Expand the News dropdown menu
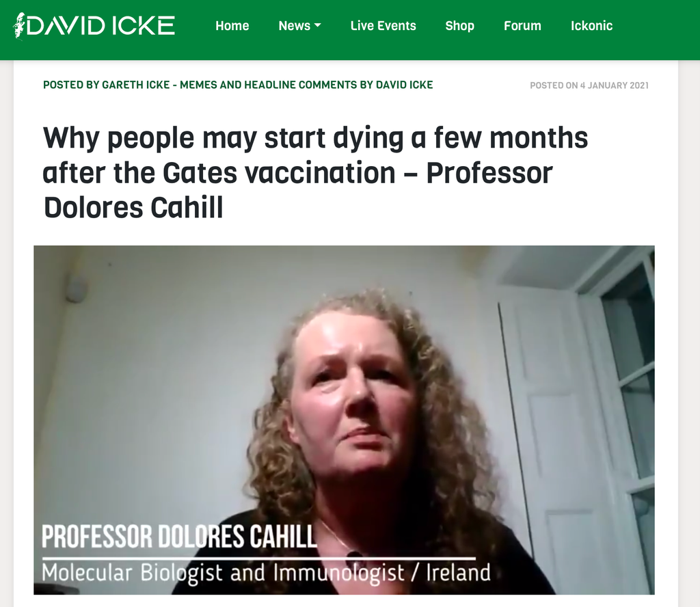The height and width of the screenshot is (607, 700). click(299, 26)
